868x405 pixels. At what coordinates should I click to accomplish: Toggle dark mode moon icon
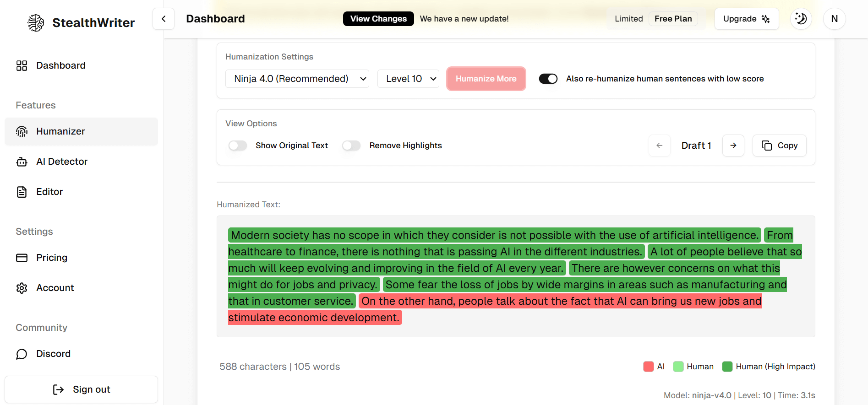coord(801,19)
